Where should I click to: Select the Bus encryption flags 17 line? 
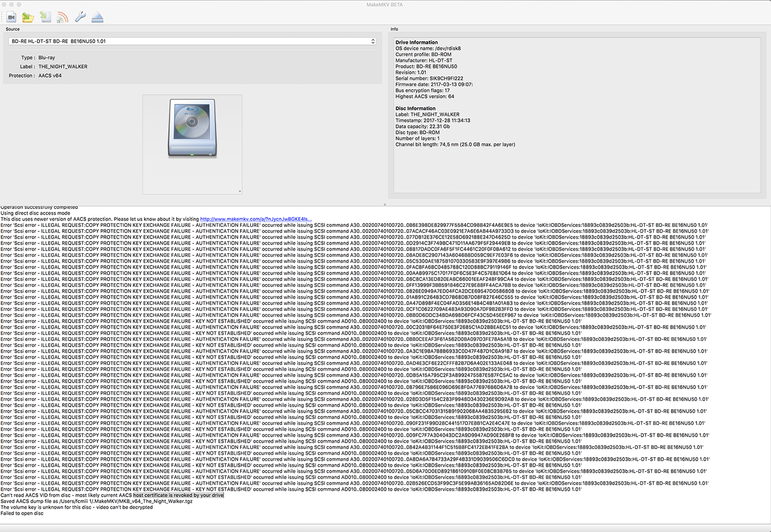pyautogui.click(x=422, y=90)
